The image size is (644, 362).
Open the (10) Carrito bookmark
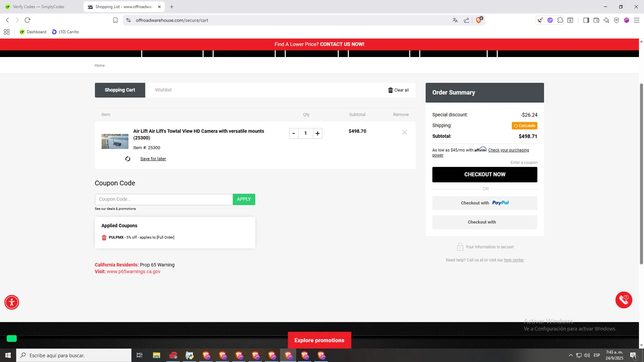[x=65, y=32]
